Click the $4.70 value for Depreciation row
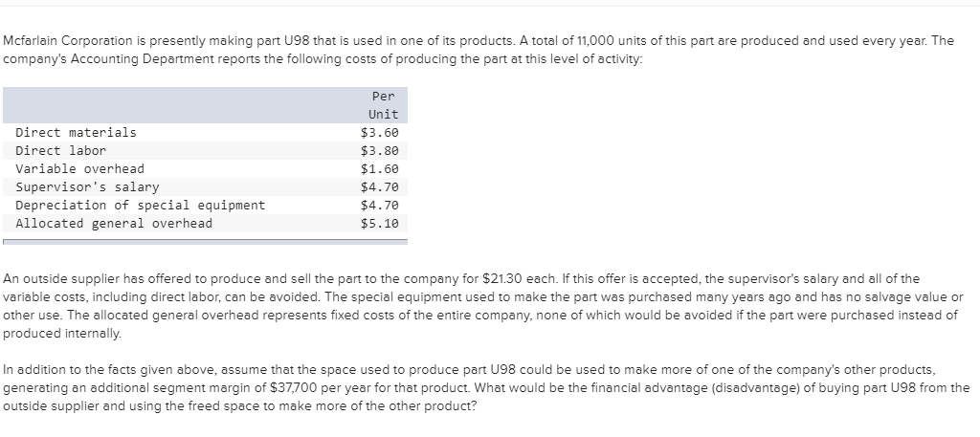This screenshot has height=437, width=980. coord(379,205)
